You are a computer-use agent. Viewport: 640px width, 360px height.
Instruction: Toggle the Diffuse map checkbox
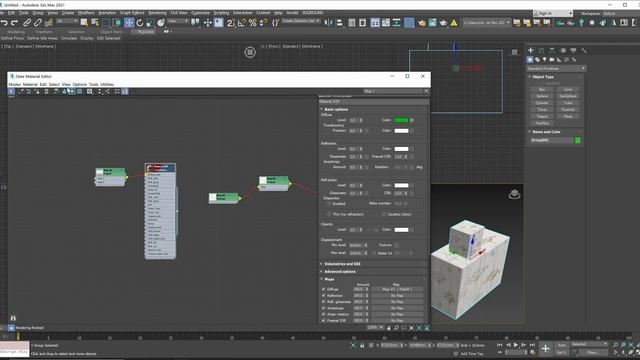[x=324, y=289]
